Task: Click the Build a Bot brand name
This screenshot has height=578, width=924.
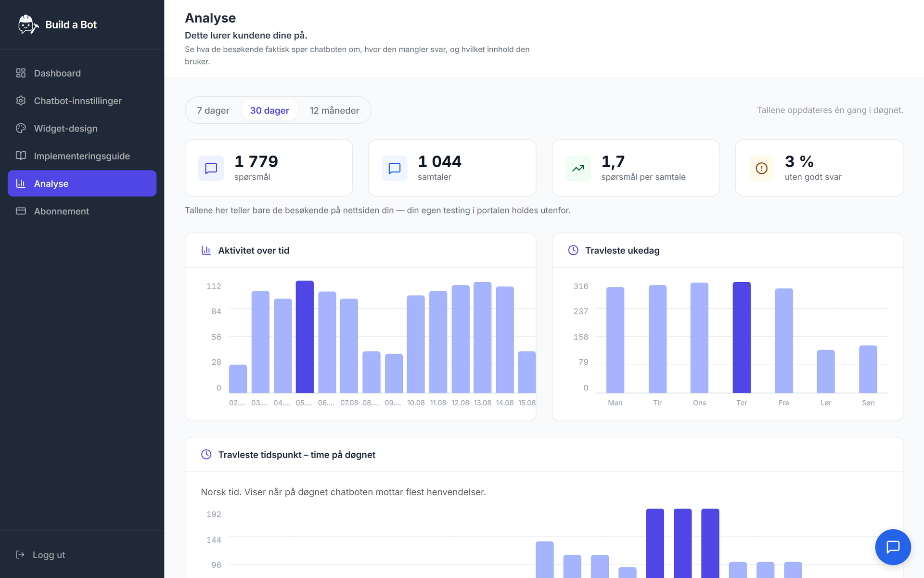Action: pyautogui.click(x=71, y=25)
